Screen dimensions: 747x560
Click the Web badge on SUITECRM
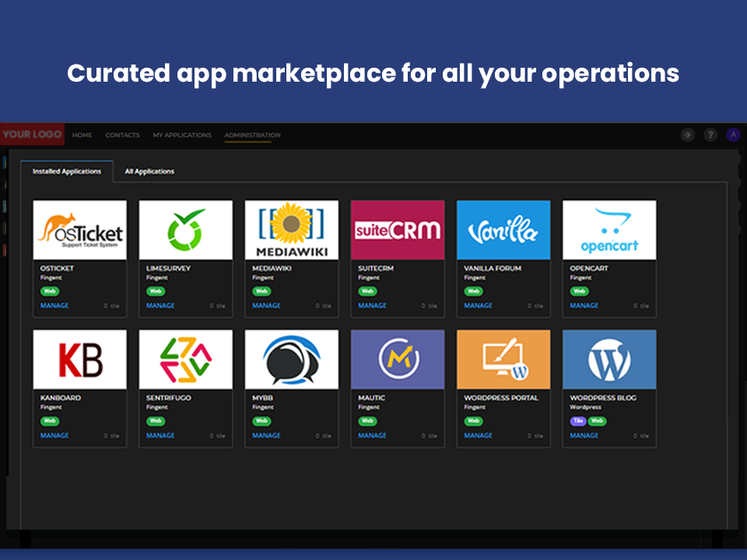pos(367,291)
